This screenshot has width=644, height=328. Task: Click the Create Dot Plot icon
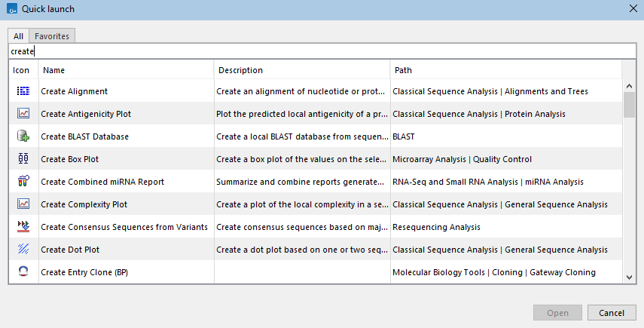pyautogui.click(x=23, y=250)
